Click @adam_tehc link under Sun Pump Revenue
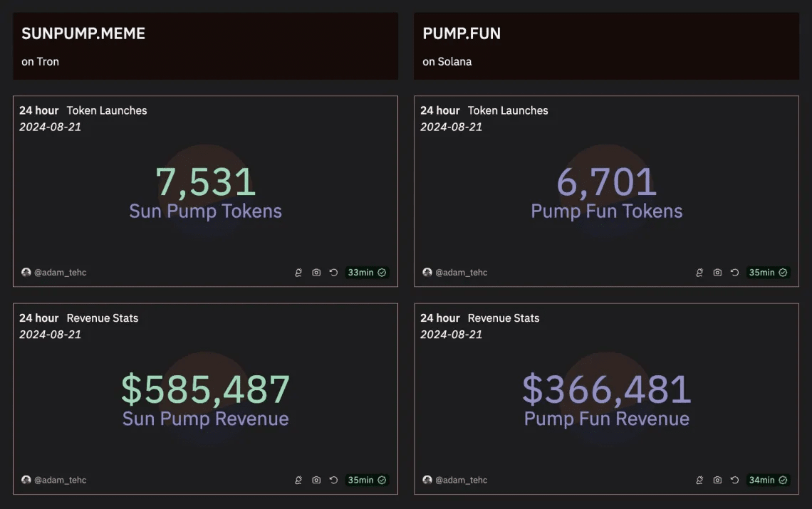The width and height of the screenshot is (812, 509). (x=60, y=481)
